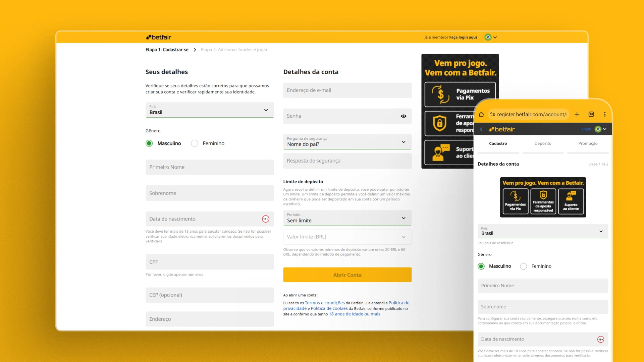Open the Pergunta de segurança dropdown

click(347, 142)
